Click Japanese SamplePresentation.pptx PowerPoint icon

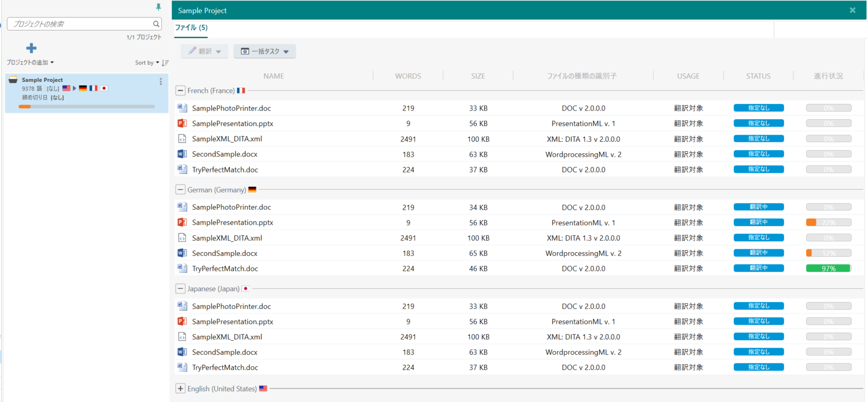point(182,321)
